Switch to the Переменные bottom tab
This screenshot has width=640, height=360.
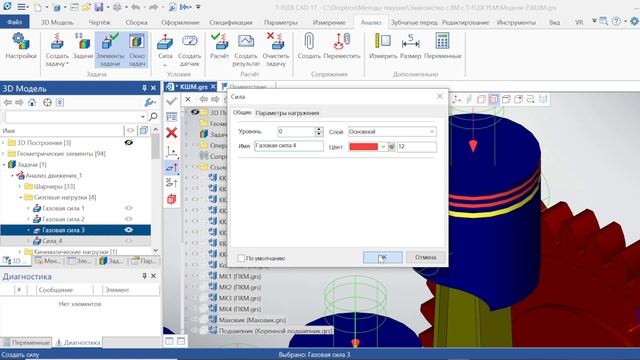pyautogui.click(x=26, y=342)
